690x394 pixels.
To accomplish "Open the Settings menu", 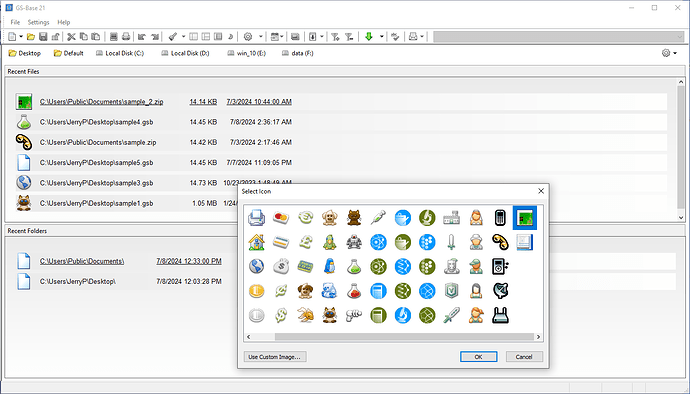I will [38, 22].
